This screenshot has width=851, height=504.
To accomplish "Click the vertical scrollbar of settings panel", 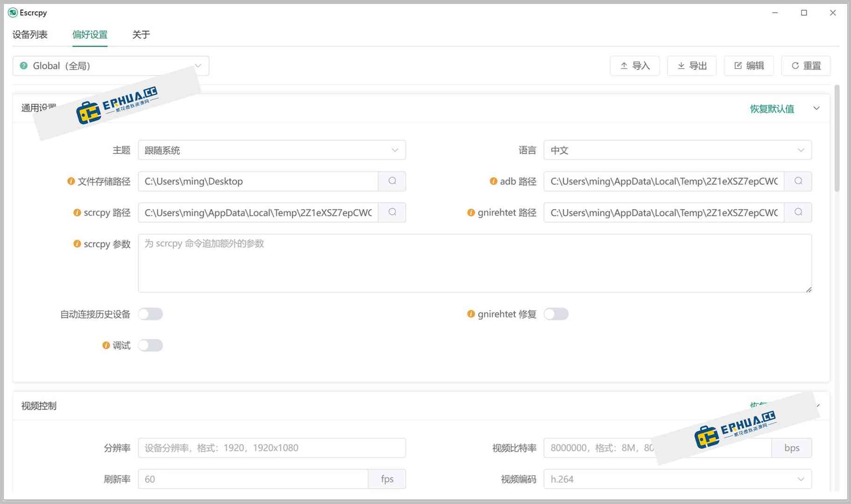I will 837,138.
